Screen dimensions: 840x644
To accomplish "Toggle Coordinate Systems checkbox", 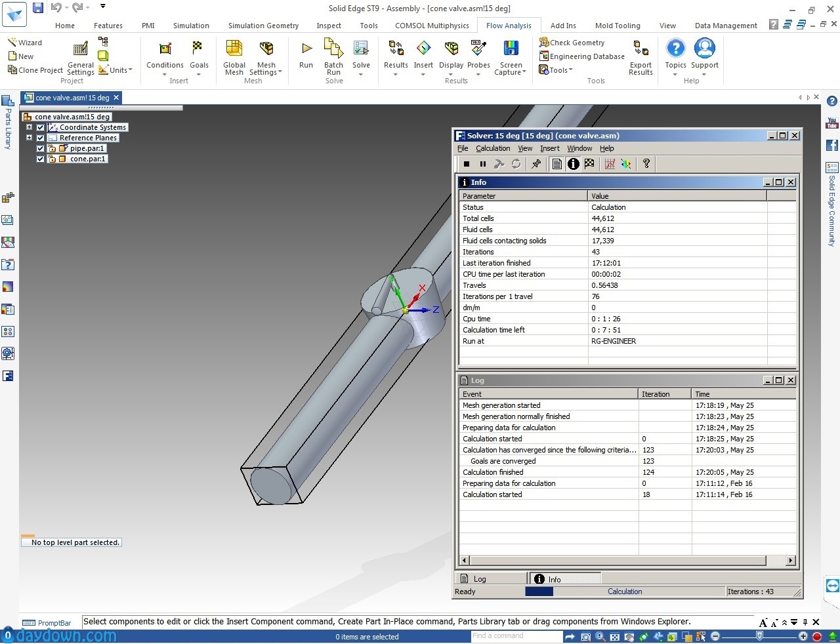I will [x=40, y=127].
